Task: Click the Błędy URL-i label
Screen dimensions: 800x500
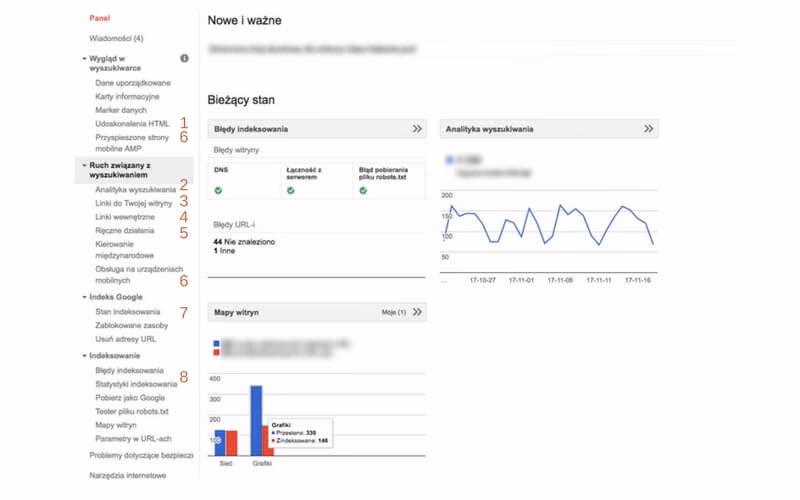Action: click(234, 224)
